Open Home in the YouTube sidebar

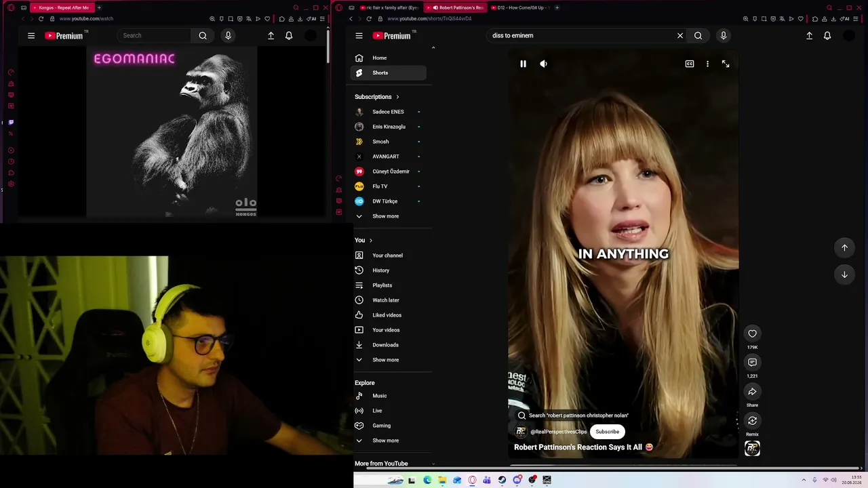click(389, 58)
